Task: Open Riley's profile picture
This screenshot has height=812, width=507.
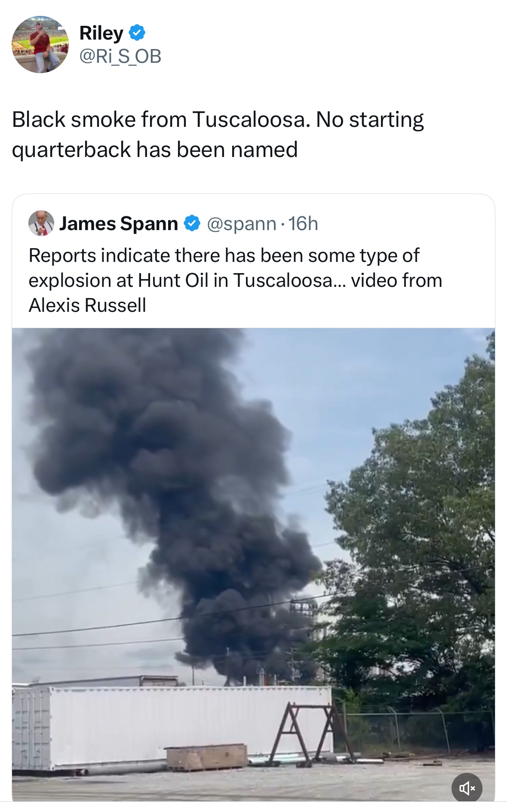Action: coord(40,45)
